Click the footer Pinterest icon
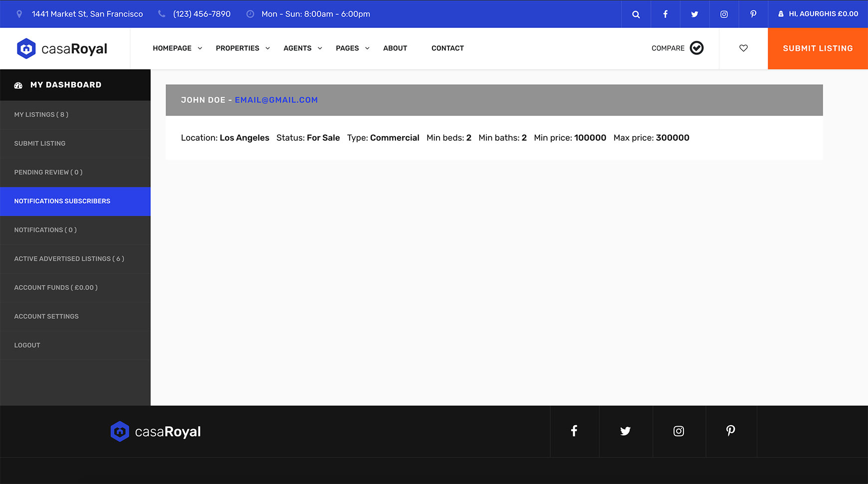The height and width of the screenshot is (484, 868). [x=730, y=431]
